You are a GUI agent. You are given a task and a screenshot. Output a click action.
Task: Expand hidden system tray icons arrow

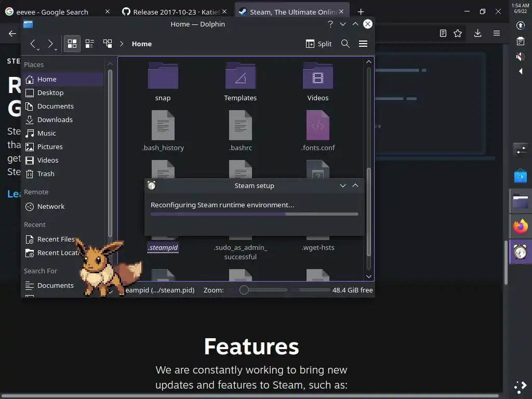click(521, 71)
